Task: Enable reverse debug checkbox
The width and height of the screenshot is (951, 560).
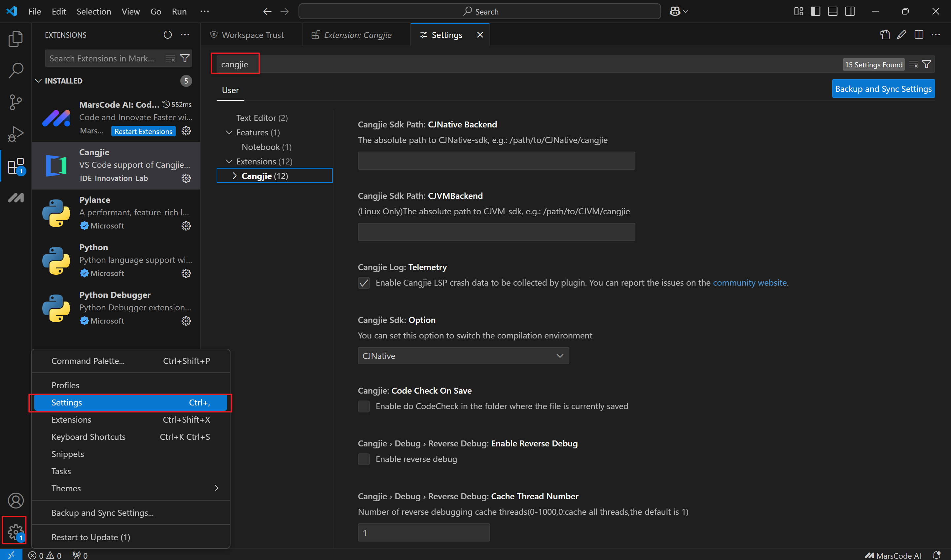Action: 364,459
